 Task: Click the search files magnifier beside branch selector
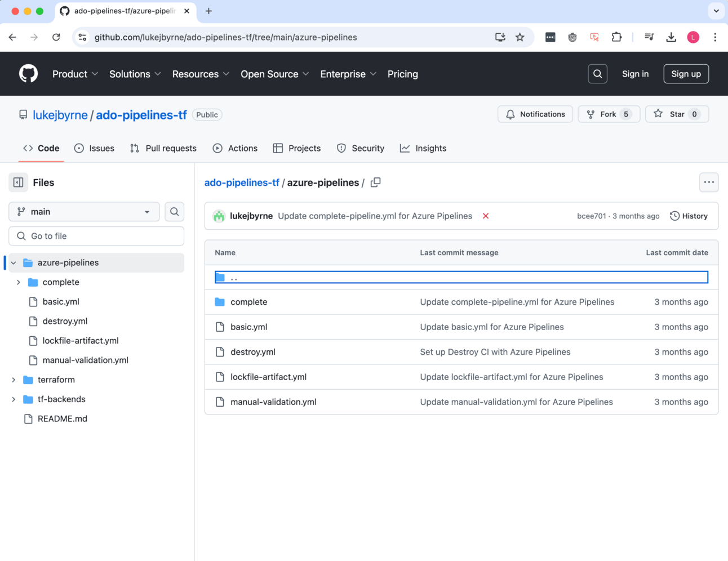175,212
